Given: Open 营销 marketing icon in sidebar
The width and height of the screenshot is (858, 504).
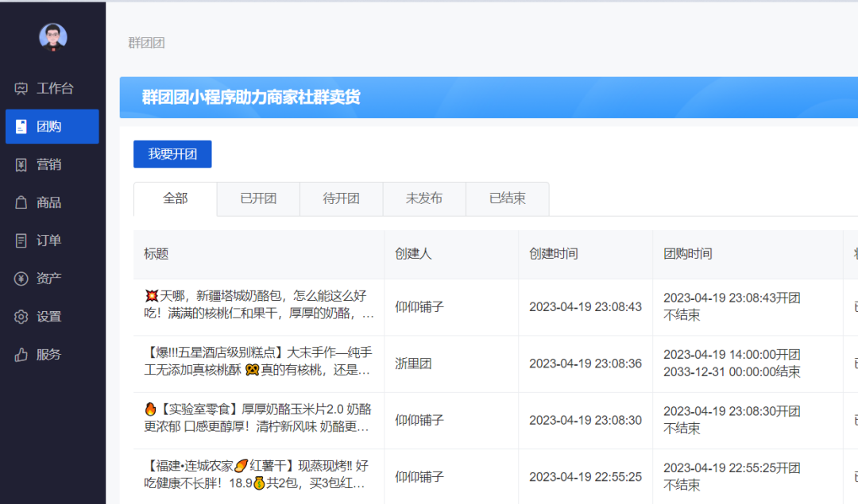Looking at the screenshot, I should [x=21, y=165].
